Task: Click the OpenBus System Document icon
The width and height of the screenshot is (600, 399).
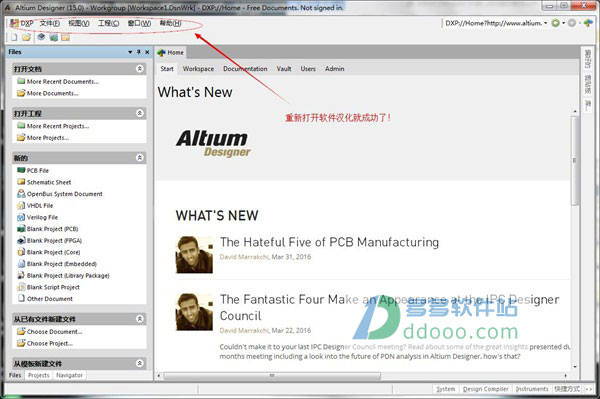Action: coord(21,194)
